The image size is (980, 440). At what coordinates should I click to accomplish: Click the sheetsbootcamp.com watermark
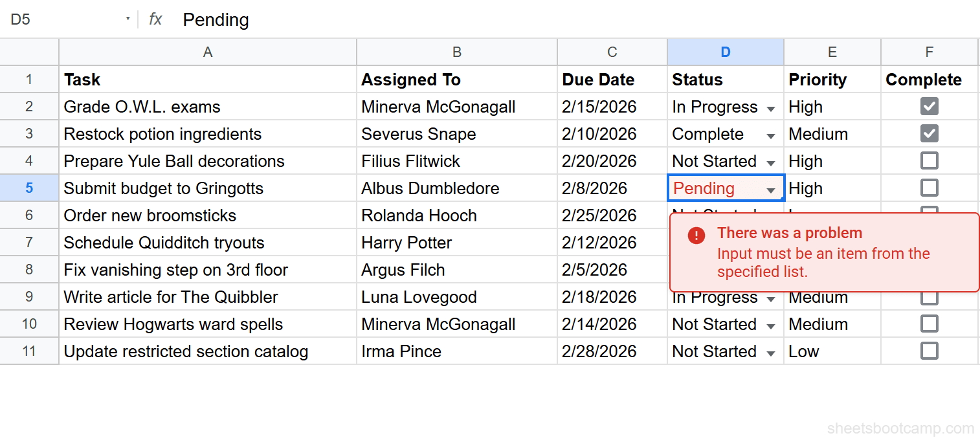(x=900, y=428)
